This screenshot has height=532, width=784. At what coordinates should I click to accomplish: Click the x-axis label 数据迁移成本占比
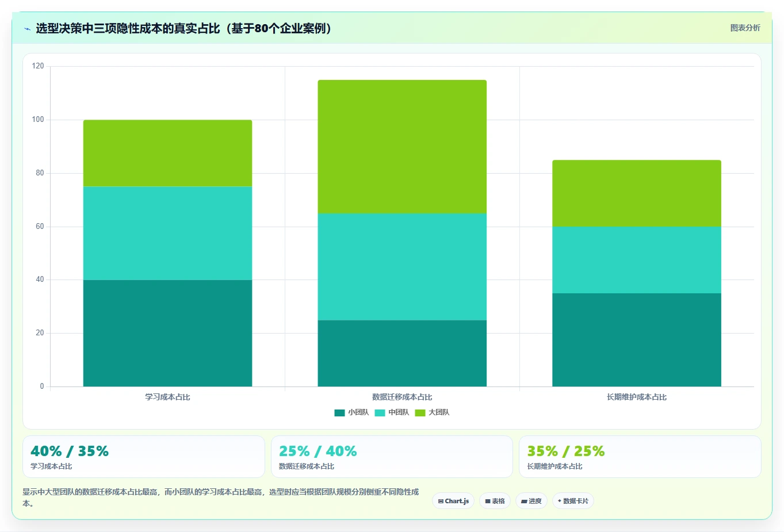pyautogui.click(x=402, y=397)
